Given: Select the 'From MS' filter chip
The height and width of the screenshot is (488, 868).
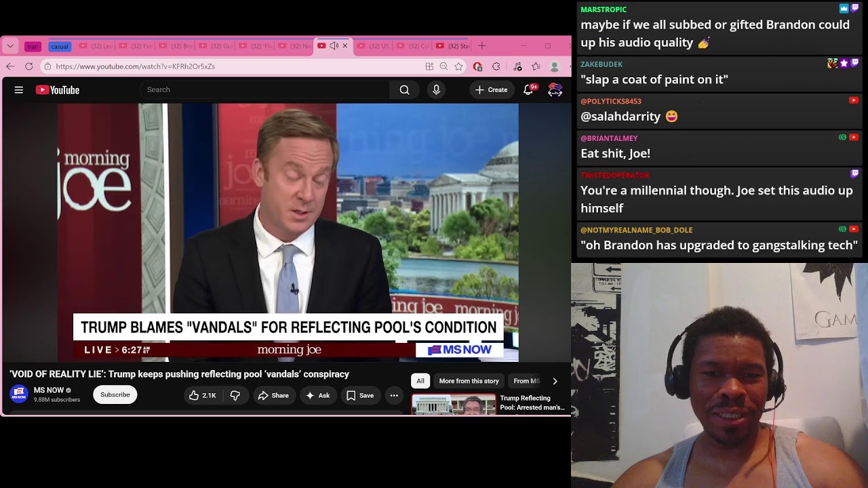Looking at the screenshot, I should tap(527, 381).
